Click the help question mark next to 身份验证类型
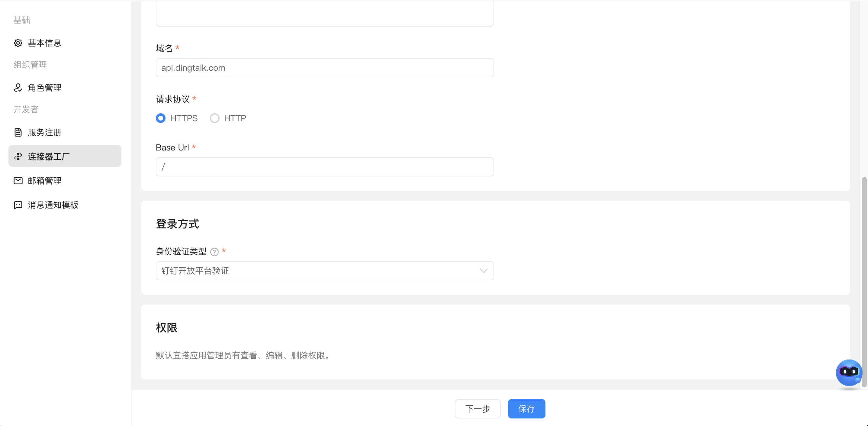The width and height of the screenshot is (868, 426). tap(214, 252)
